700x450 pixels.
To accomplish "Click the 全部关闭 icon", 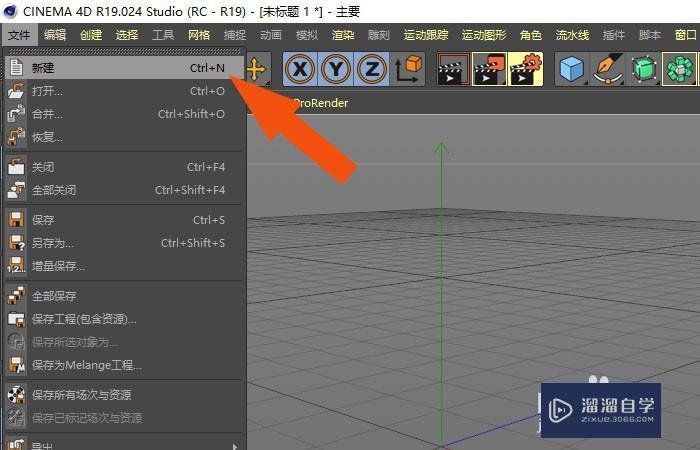I will (16, 190).
